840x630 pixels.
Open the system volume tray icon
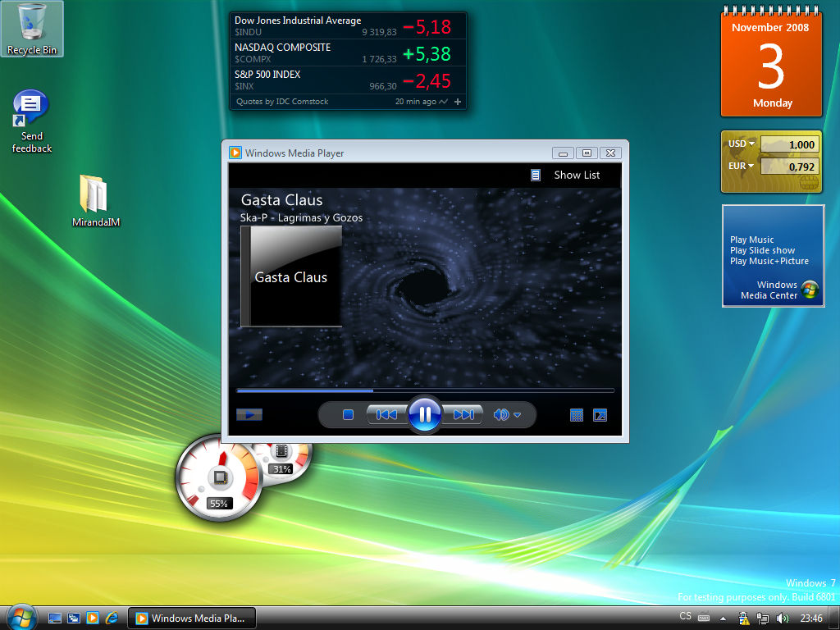point(782,619)
